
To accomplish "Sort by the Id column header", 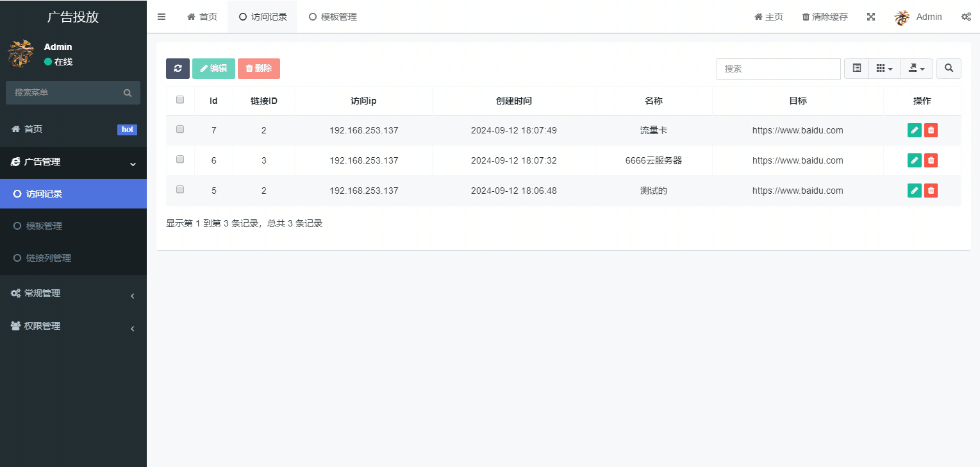I will (x=213, y=101).
